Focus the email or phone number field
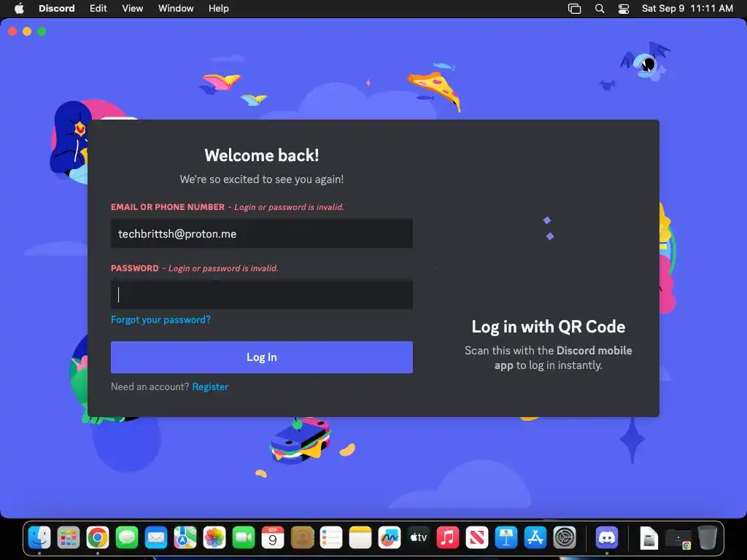This screenshot has height=560, width=747. pos(262,233)
